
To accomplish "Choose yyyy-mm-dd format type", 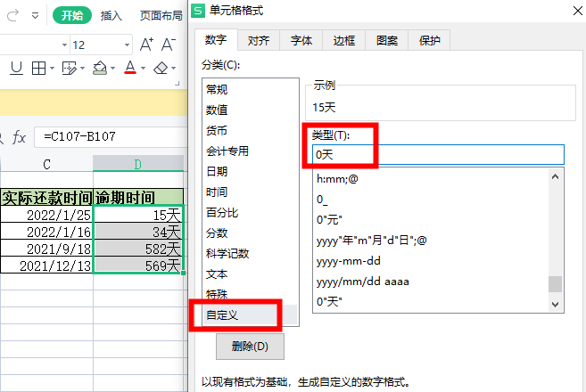I will 431,261.
